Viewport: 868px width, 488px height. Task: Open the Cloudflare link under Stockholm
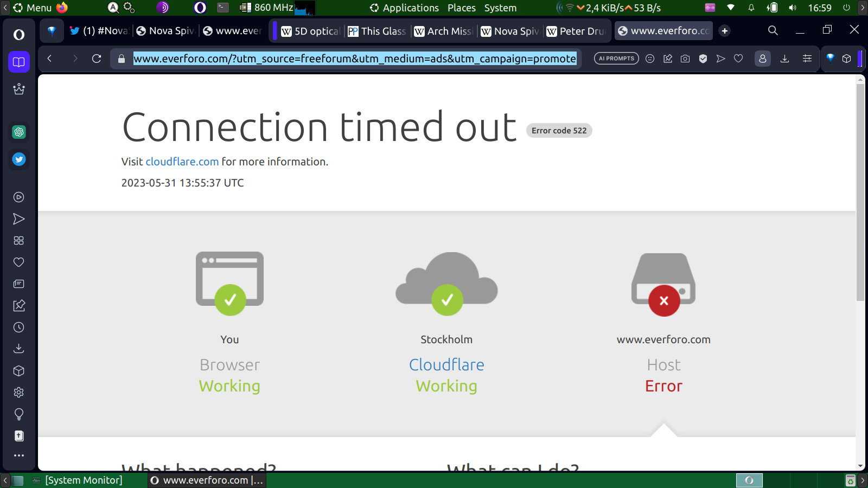[x=446, y=365]
